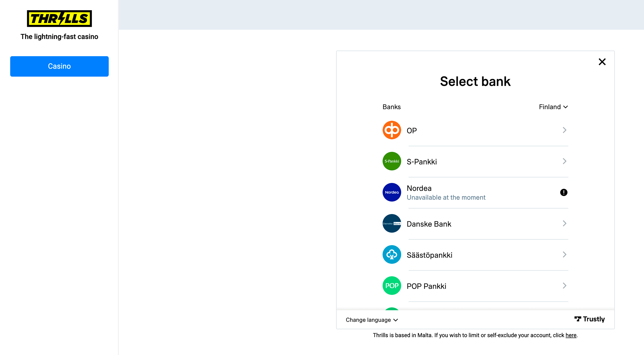Click the orange OP bank logo

(391, 130)
